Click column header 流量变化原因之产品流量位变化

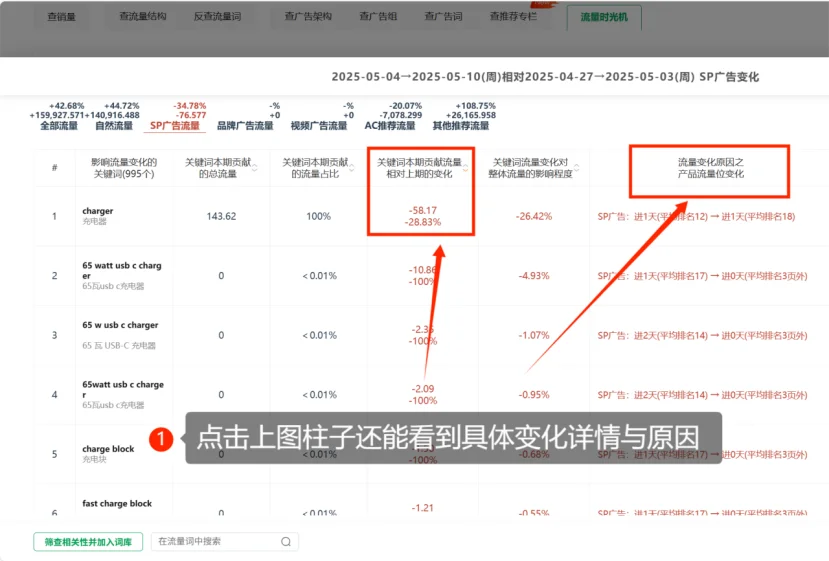pyautogui.click(x=711, y=168)
